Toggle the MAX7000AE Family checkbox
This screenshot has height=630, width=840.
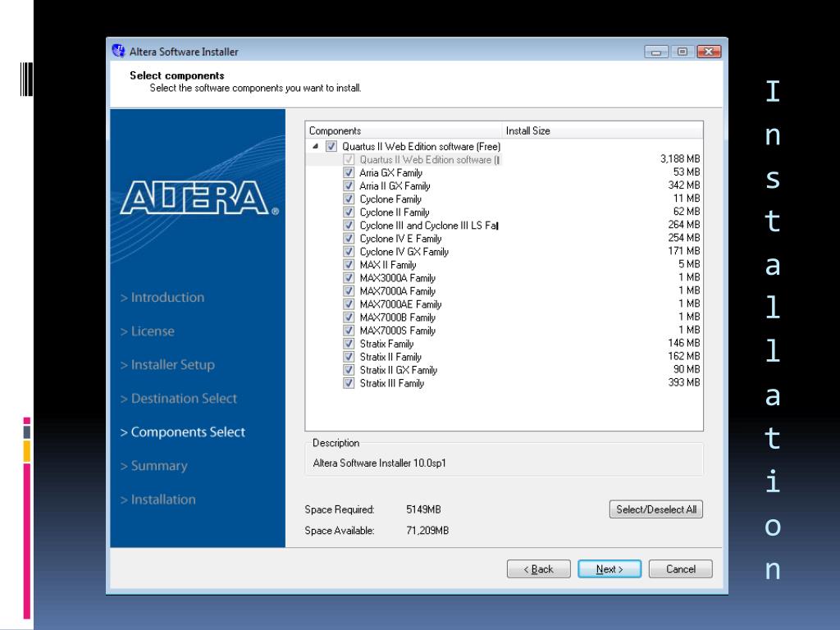[x=349, y=304]
